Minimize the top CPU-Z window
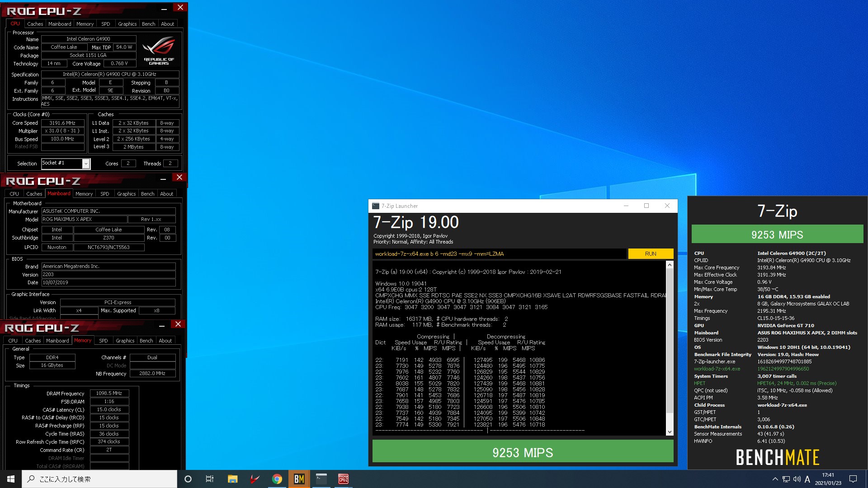This screenshot has width=868, height=488. tap(164, 8)
